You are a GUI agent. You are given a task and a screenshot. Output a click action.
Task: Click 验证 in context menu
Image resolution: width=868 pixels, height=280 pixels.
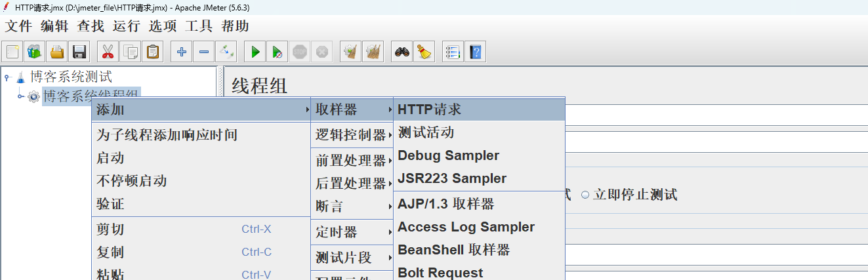(201, 204)
